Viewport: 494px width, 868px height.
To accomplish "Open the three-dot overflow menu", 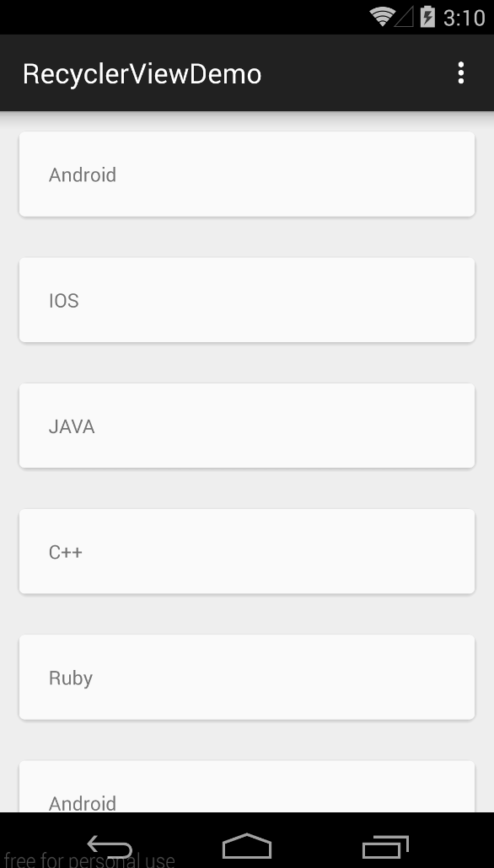I will 460,73.
